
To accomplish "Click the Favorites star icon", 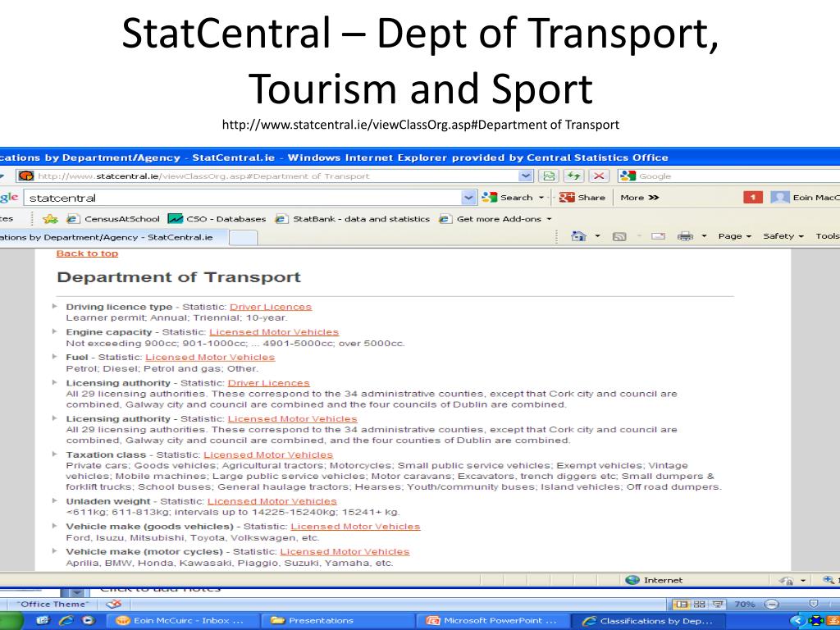I will point(50,218).
